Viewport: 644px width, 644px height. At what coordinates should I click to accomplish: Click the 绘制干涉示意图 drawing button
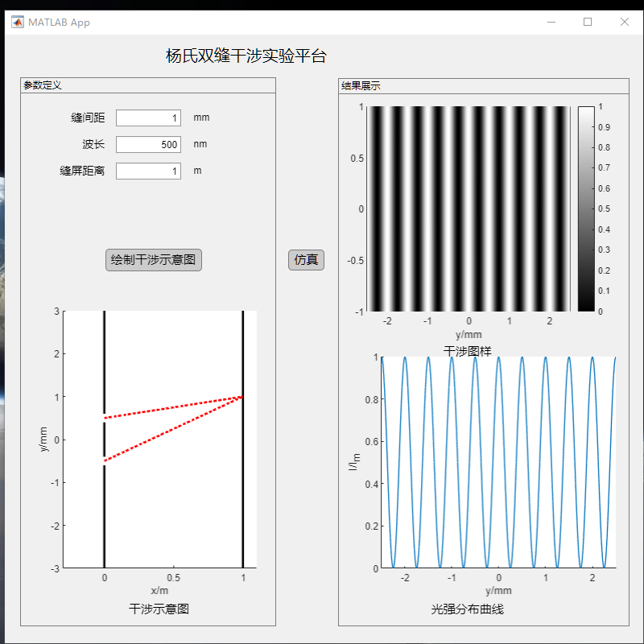point(153,259)
